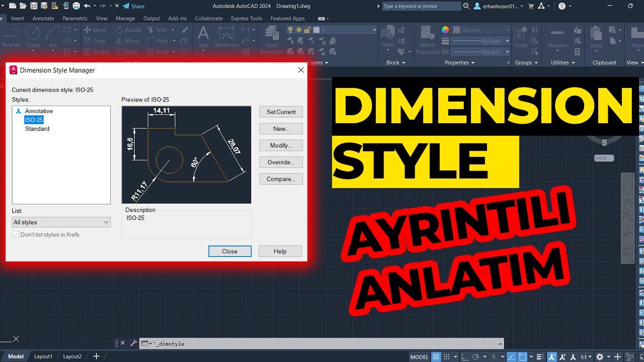Click the Group icon in the Groups panel
Image resolution: width=644 pixels, height=362 pixels.
click(x=521, y=36)
